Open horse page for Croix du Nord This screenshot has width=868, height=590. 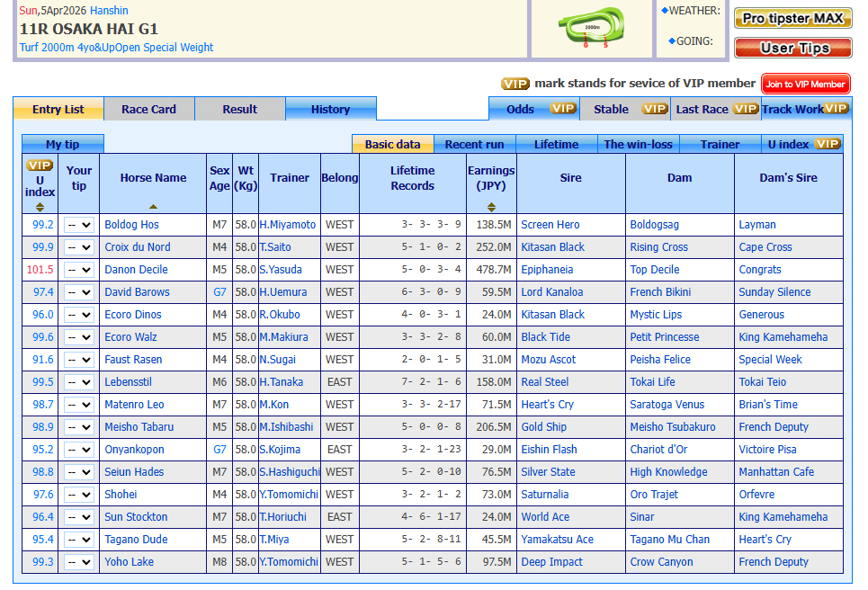tap(138, 246)
